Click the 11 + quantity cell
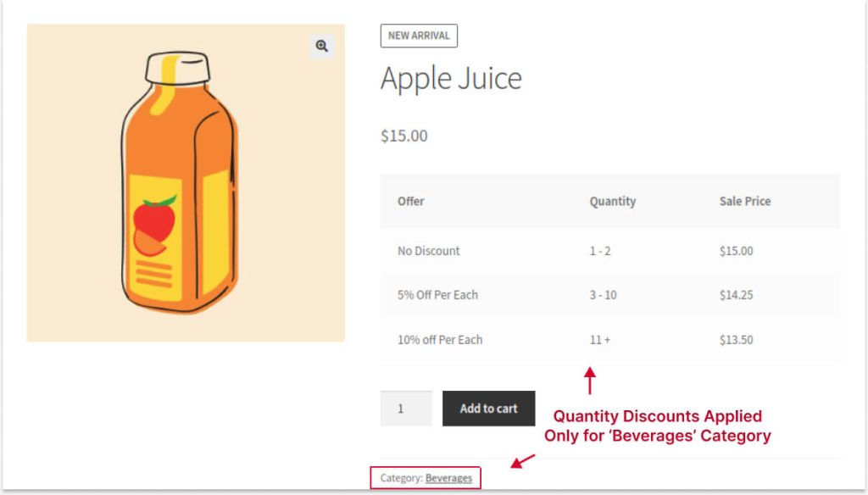The image size is (868, 495). [x=599, y=339]
